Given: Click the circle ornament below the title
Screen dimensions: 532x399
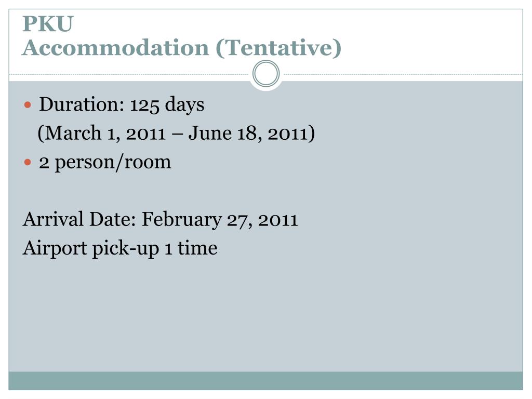Looking at the screenshot, I should tap(266, 74).
